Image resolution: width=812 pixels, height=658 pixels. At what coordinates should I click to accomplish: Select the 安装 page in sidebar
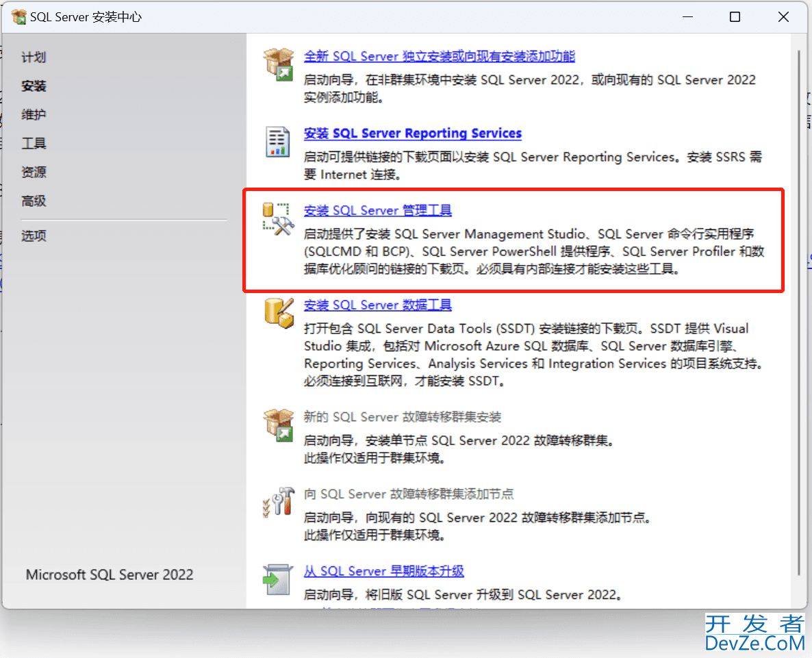[34, 86]
